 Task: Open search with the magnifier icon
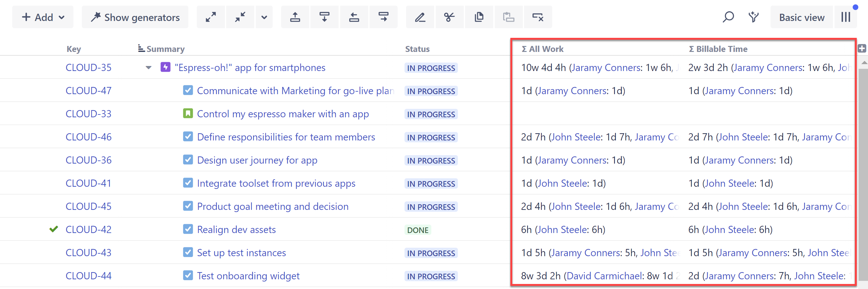(728, 17)
